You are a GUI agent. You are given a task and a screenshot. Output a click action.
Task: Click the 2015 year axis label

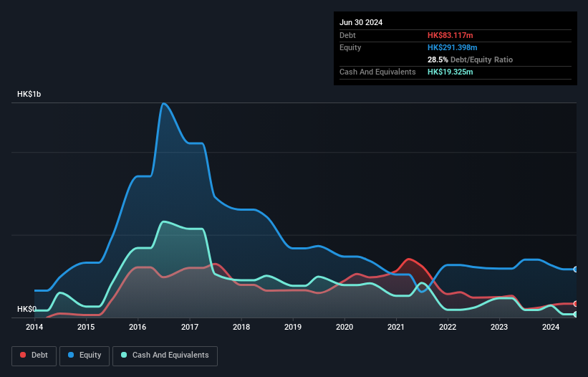pyautogui.click(x=86, y=327)
